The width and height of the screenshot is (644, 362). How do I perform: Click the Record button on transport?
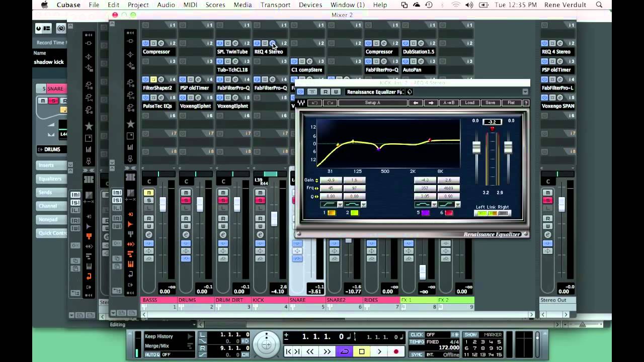396,351
